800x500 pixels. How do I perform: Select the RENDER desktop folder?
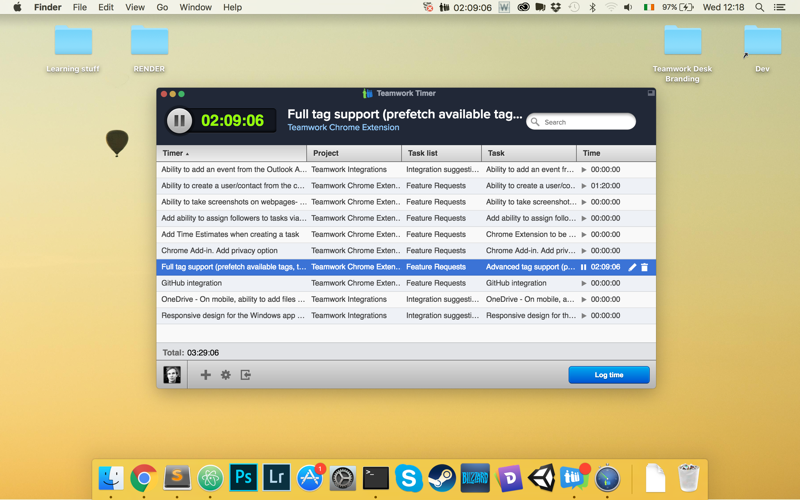tap(149, 49)
